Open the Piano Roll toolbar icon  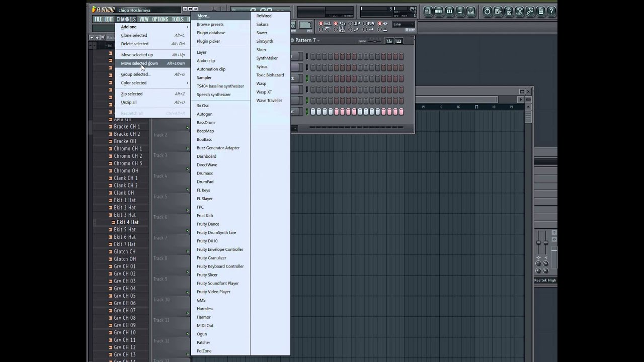449,11
